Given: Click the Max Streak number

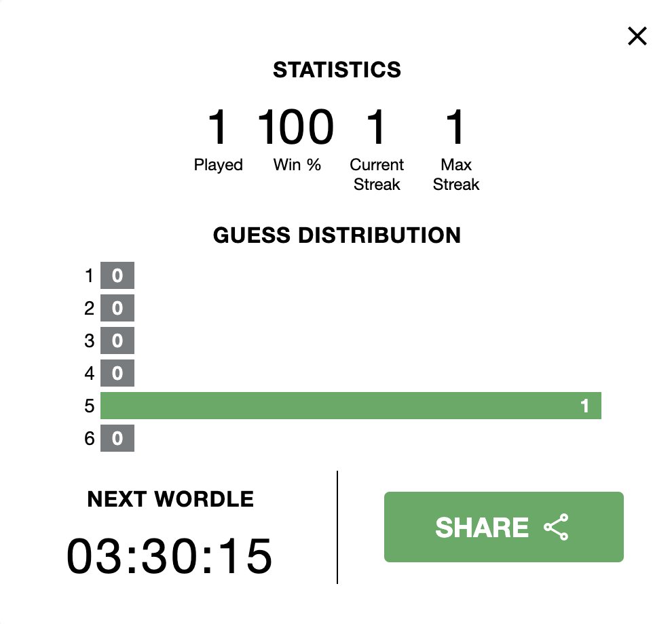Looking at the screenshot, I should click(455, 127).
